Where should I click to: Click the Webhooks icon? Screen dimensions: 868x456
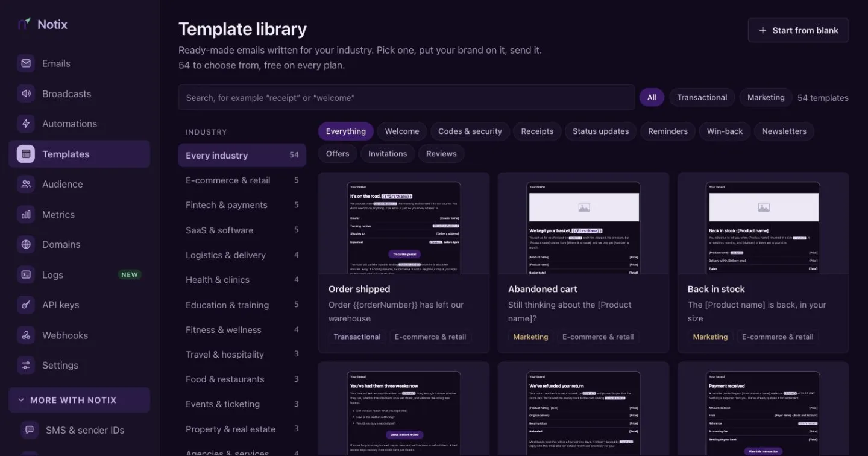point(26,335)
